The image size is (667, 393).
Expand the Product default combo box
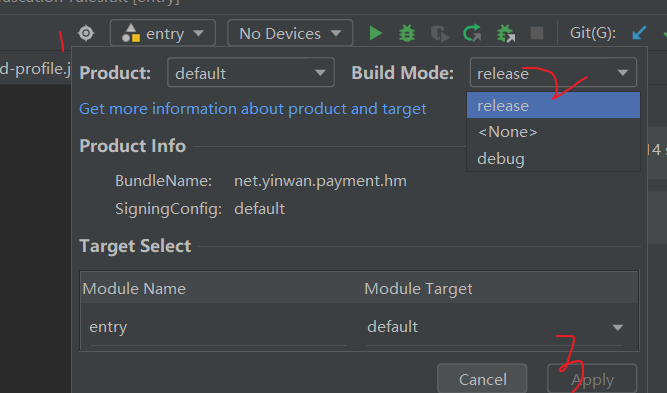pyautogui.click(x=251, y=73)
